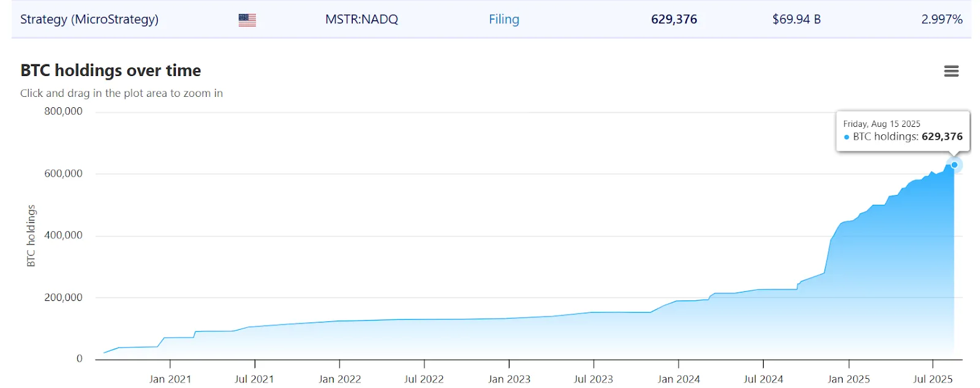
Task: Click the $69.94 B value cell
Action: pos(796,20)
